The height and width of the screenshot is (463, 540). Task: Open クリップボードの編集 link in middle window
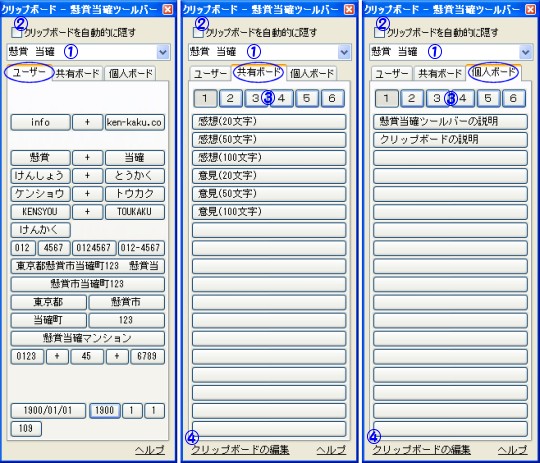coord(240,450)
